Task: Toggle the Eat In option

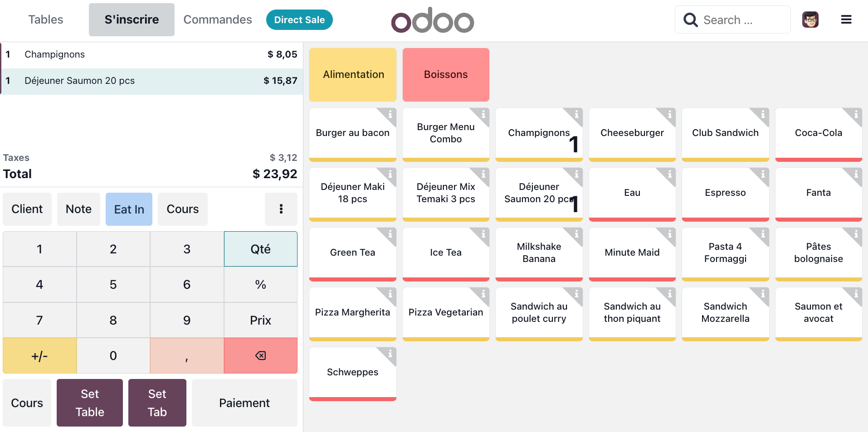Action: [129, 209]
